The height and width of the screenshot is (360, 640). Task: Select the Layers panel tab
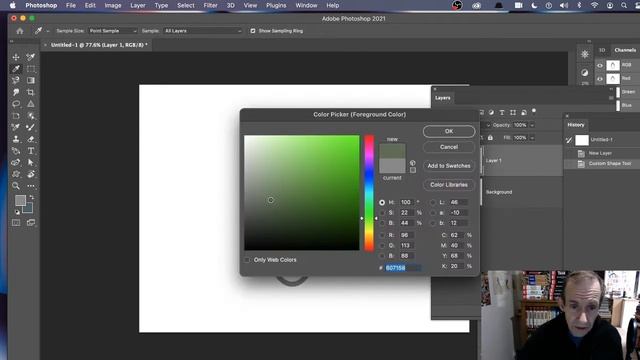tap(442, 98)
